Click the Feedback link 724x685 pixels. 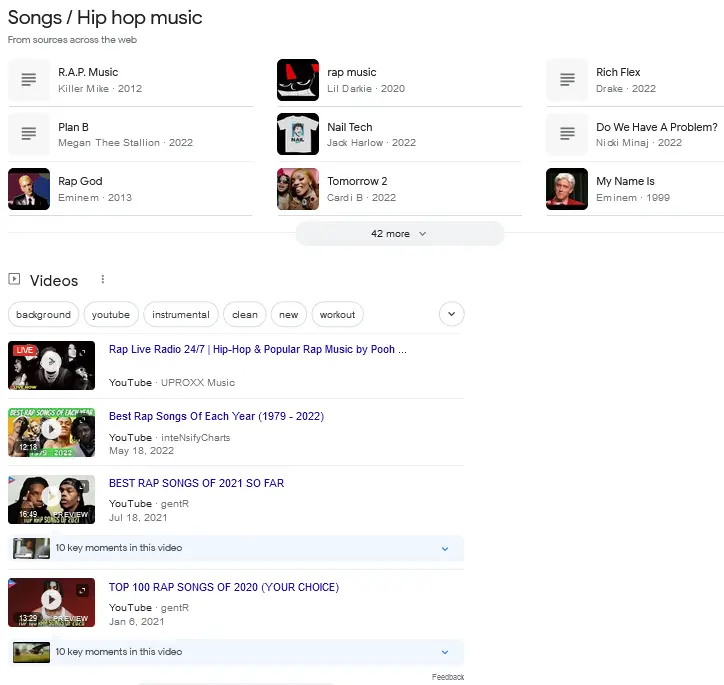click(448, 677)
